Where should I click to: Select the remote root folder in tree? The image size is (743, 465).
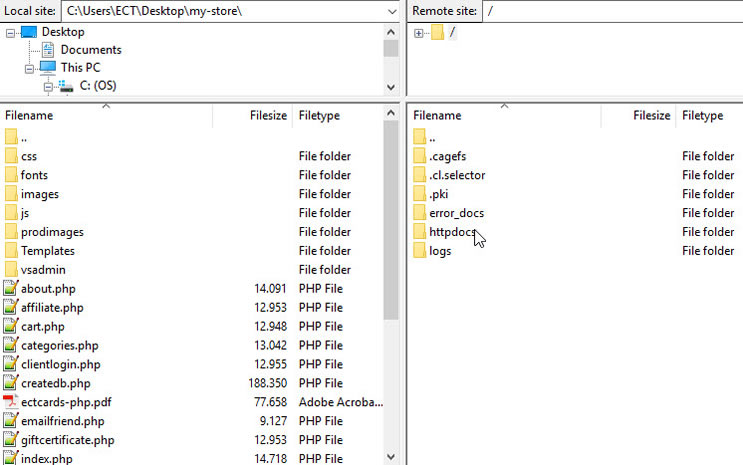tap(452, 32)
